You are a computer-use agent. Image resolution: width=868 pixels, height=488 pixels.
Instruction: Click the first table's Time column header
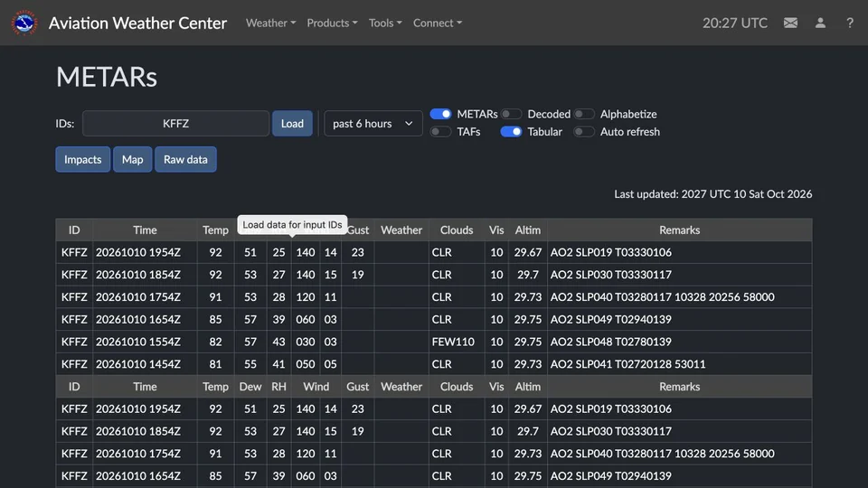pos(145,230)
